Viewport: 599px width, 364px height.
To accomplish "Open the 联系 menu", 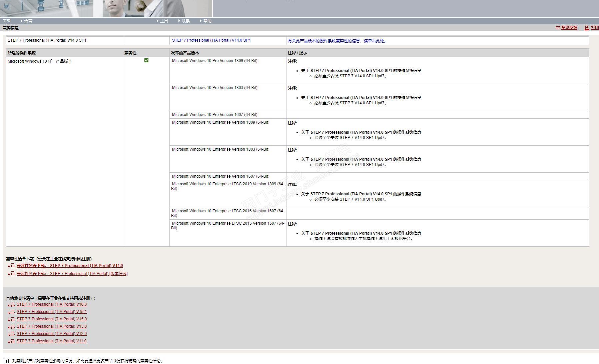I will (x=184, y=21).
